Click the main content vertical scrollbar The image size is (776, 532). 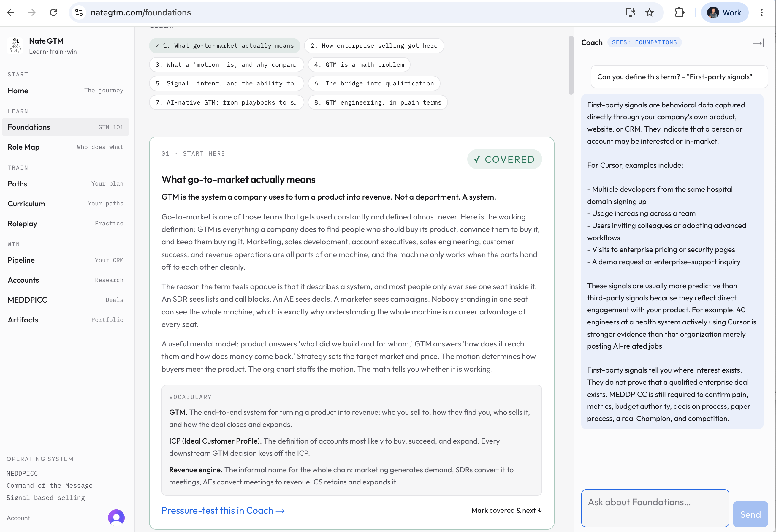[x=571, y=65]
